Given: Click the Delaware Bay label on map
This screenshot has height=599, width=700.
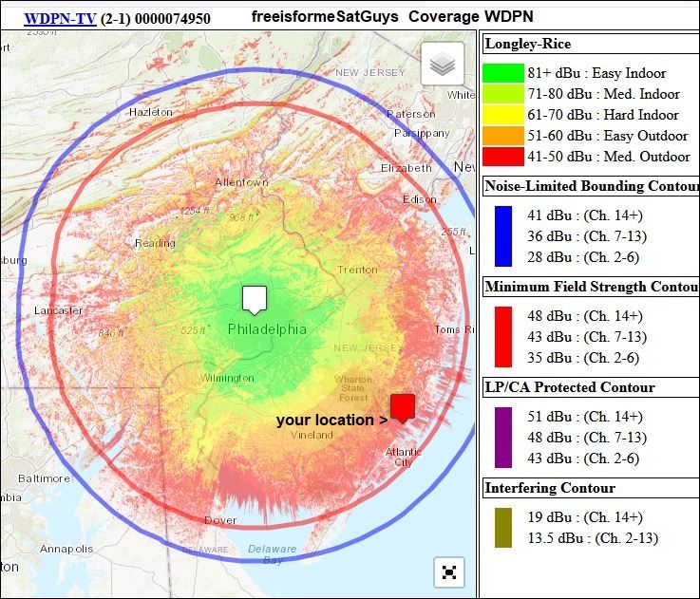Looking at the screenshot, I should tap(273, 554).
